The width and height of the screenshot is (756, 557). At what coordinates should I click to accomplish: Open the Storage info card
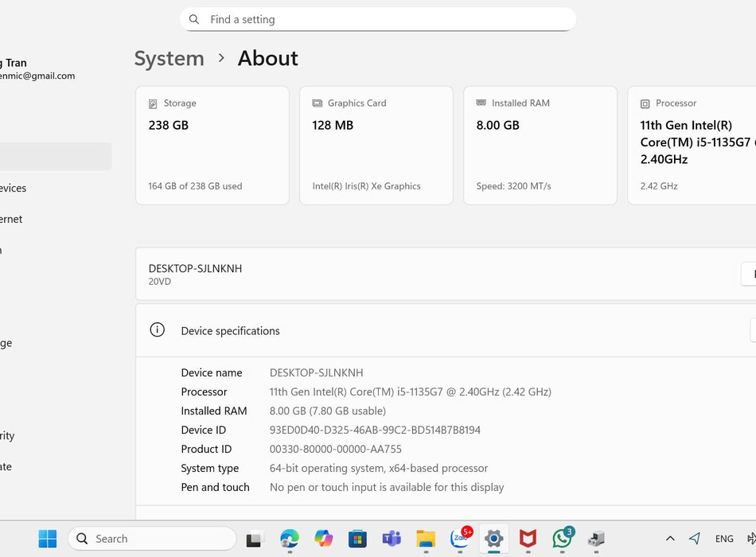(212, 145)
